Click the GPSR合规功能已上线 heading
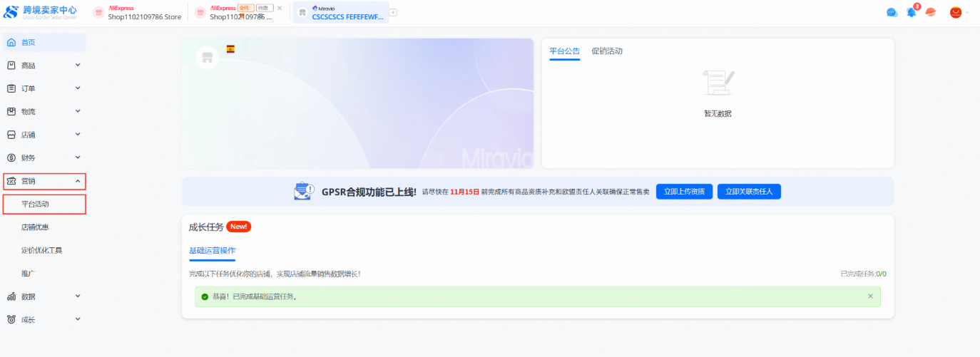Screen dimensions: 980x357 point(369,192)
